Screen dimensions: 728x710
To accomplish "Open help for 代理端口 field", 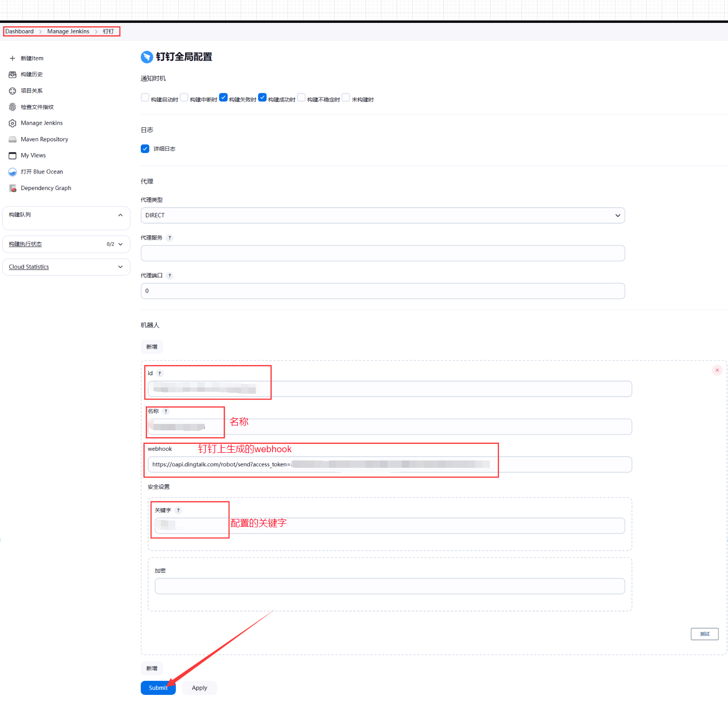I will tap(170, 276).
